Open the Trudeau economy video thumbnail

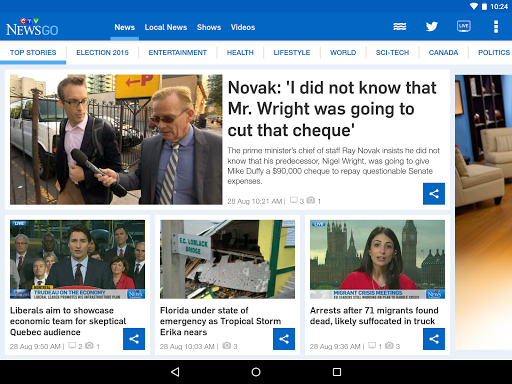77,259
